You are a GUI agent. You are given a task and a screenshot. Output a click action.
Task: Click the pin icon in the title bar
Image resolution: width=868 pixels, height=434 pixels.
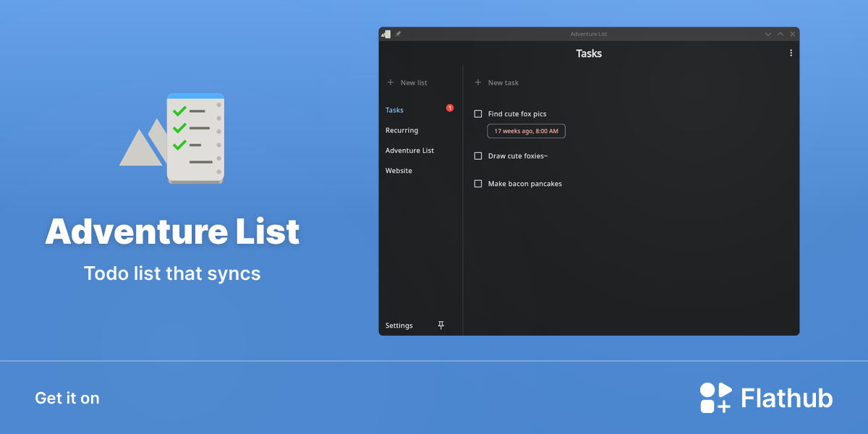pos(398,34)
